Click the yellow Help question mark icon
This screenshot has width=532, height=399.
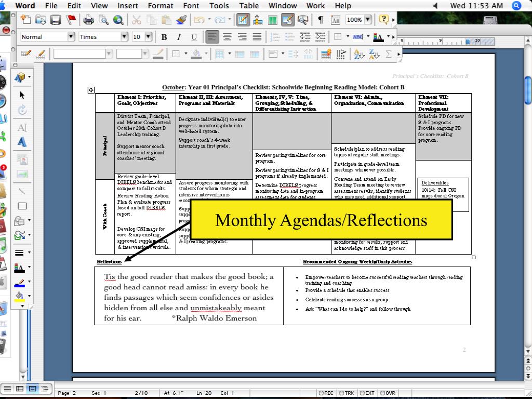[x=383, y=20]
